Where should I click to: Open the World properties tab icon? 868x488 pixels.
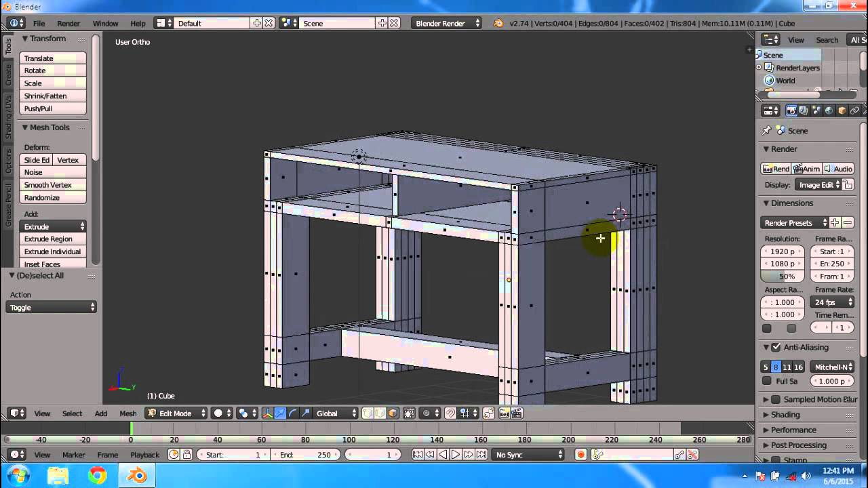[829, 110]
